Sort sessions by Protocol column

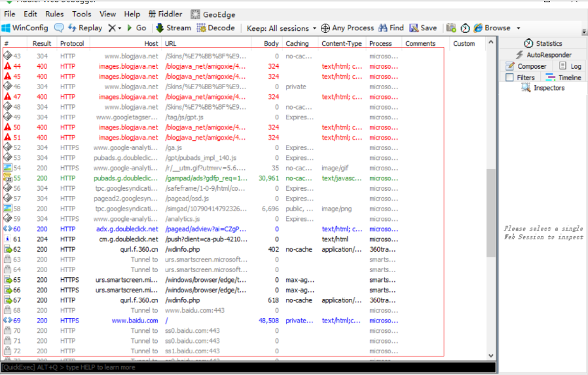click(x=72, y=43)
